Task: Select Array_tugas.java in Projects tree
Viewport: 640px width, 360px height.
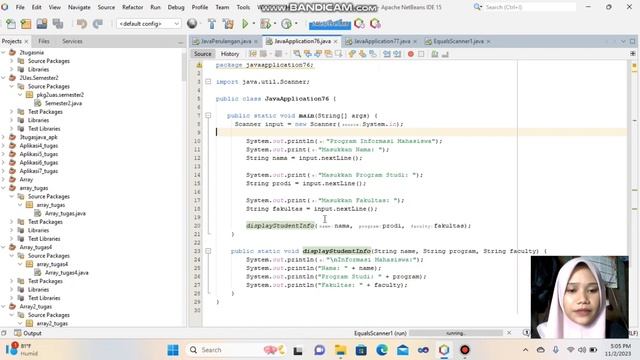Action: [65, 213]
